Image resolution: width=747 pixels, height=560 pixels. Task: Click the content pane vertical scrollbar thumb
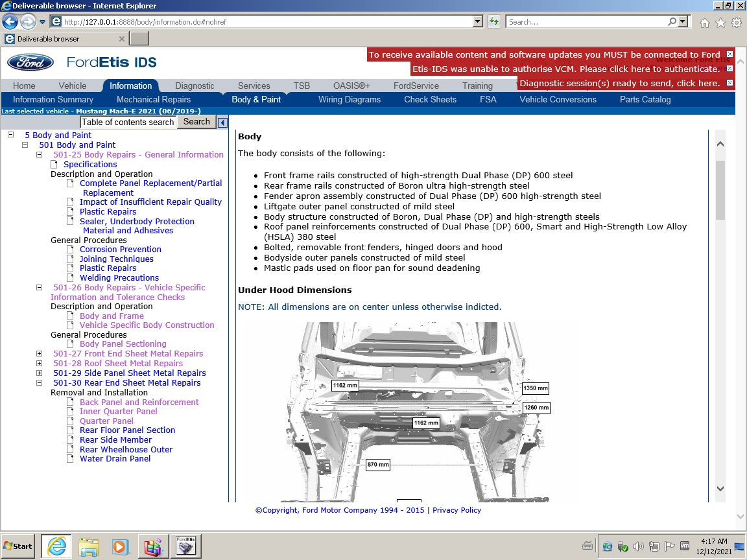pyautogui.click(x=720, y=190)
